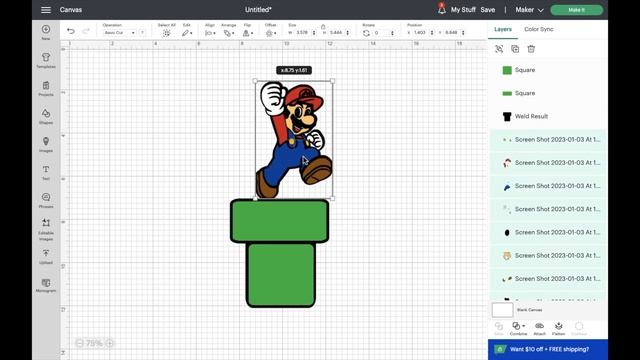640x360 pixels.
Task: Open the hamburger main menu
Action: click(46, 10)
